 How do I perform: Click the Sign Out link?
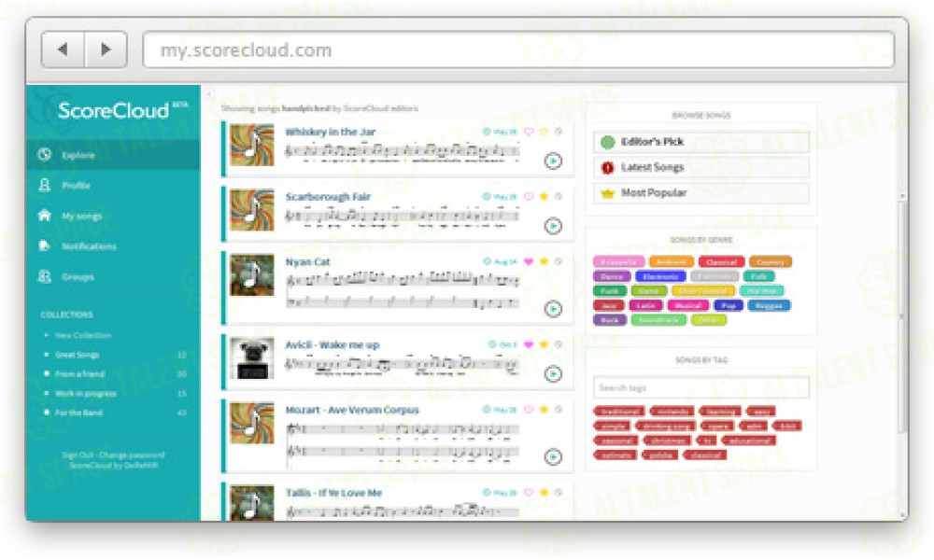(77, 455)
